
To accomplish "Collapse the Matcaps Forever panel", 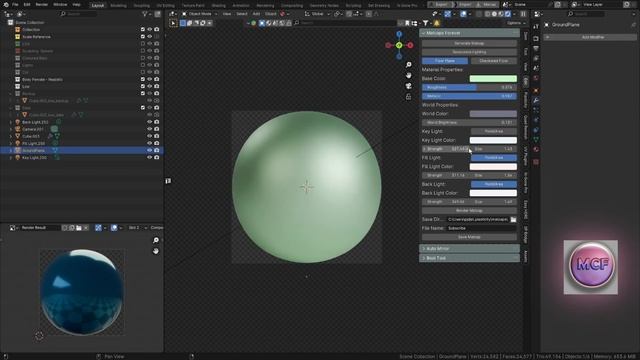I will pos(469,33).
